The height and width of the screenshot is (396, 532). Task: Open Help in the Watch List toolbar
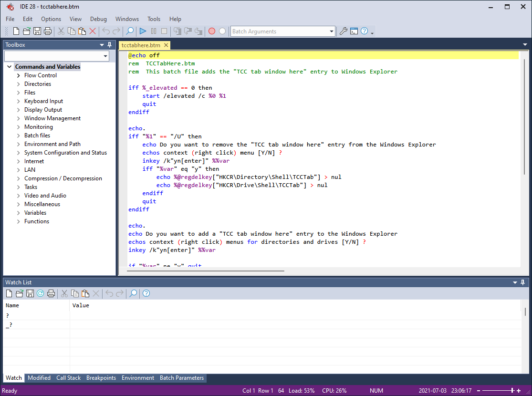[x=146, y=293]
